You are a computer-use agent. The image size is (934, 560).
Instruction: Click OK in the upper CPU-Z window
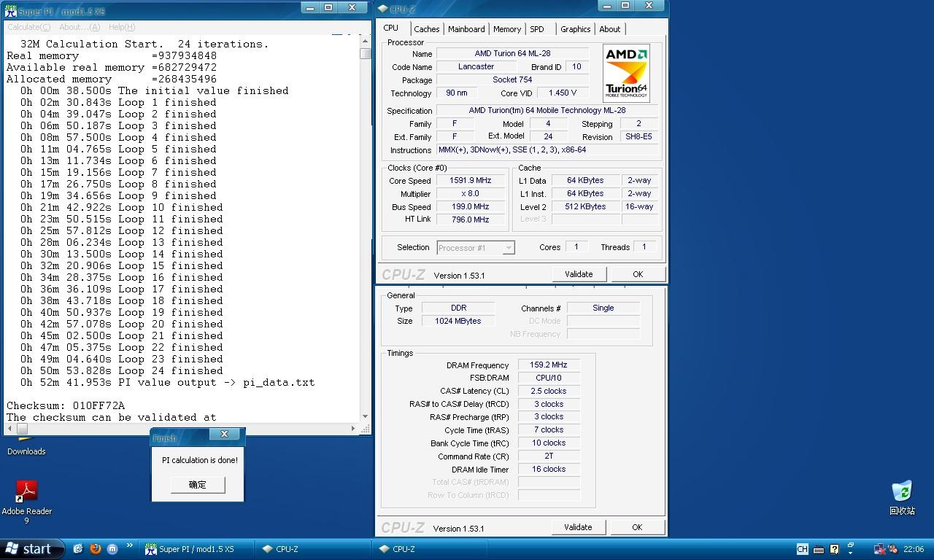[638, 274]
